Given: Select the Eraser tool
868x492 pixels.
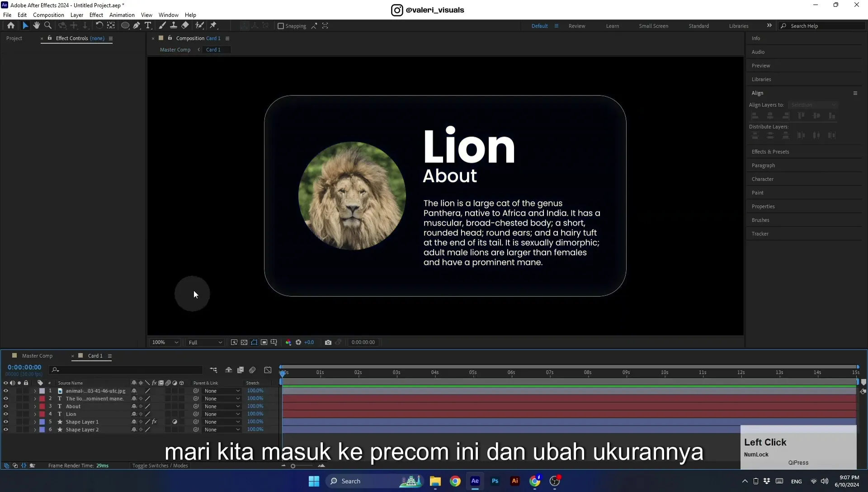Looking at the screenshot, I should coord(185,26).
